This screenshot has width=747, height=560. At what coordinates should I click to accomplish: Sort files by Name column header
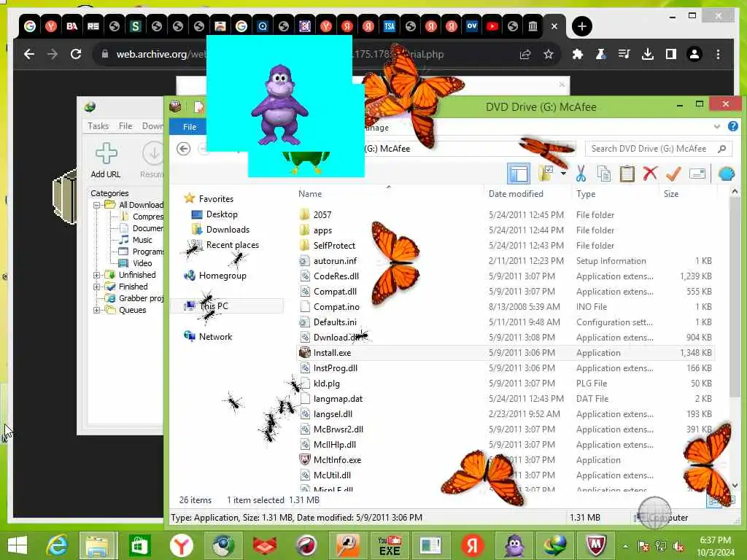(309, 194)
